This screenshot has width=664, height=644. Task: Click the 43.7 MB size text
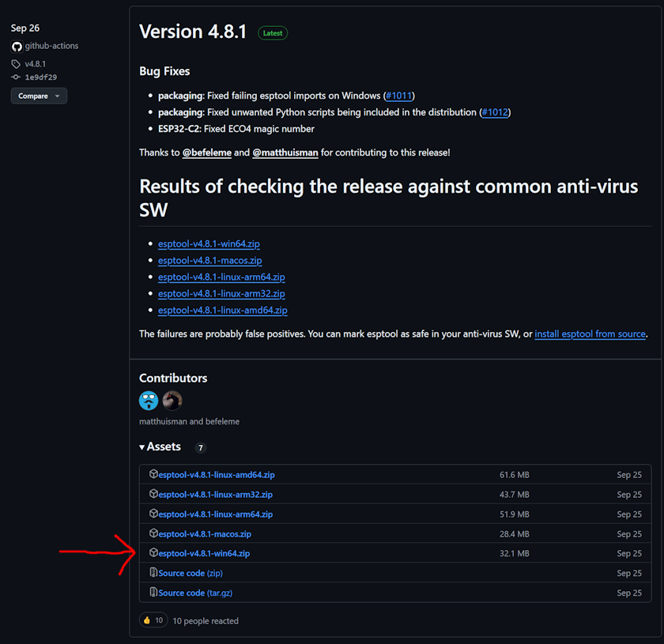coord(514,495)
